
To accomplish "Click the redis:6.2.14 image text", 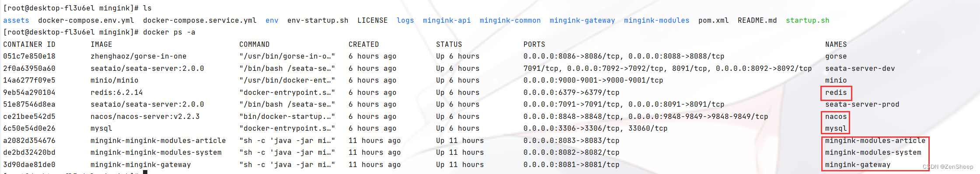I will click(116, 92).
